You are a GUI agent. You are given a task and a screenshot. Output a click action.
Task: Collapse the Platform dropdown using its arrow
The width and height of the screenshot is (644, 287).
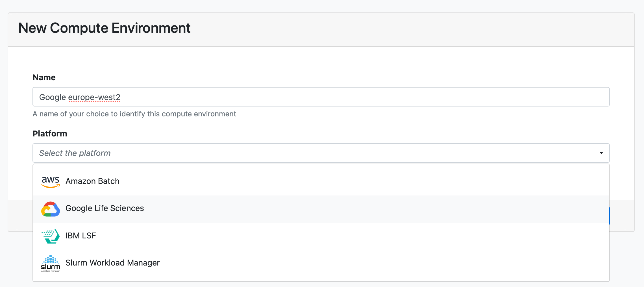coord(601,153)
